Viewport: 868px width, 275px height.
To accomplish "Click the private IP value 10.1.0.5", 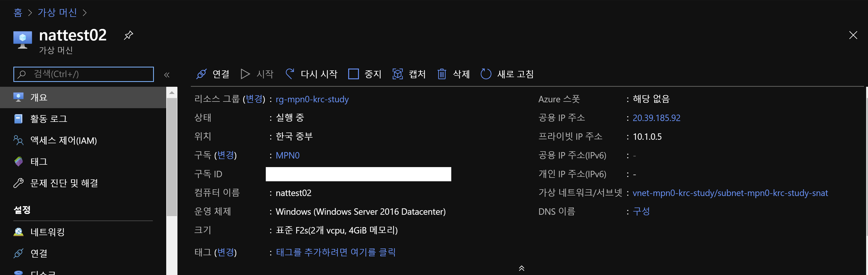I will (x=647, y=137).
